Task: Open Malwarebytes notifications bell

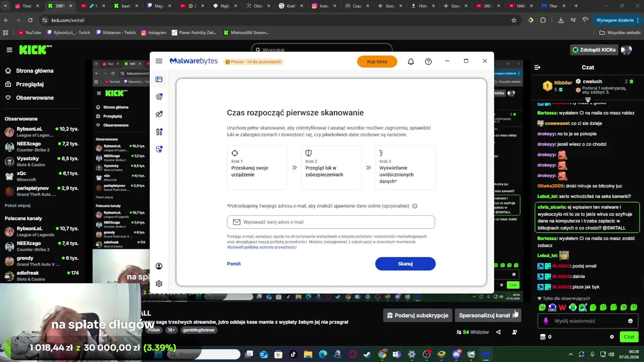Action: 411,61
